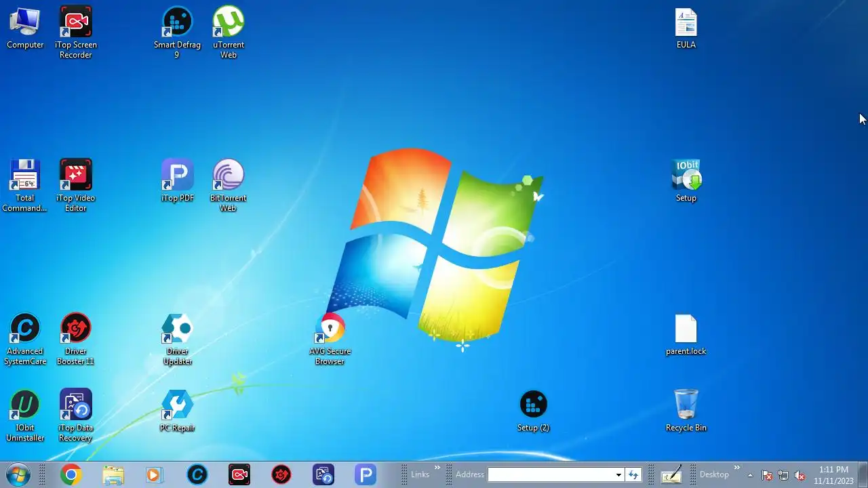
Task: Open the Windows Start menu
Action: pyautogui.click(x=18, y=474)
